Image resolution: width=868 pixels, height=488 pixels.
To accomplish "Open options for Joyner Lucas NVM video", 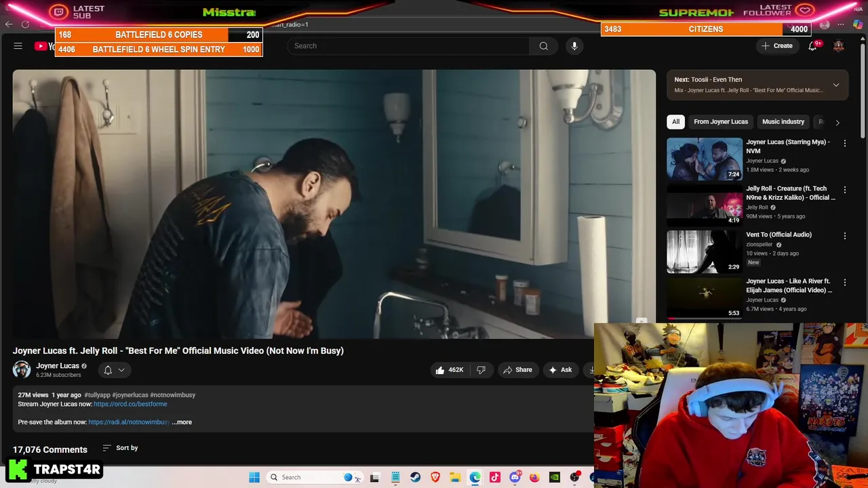I will click(x=844, y=143).
